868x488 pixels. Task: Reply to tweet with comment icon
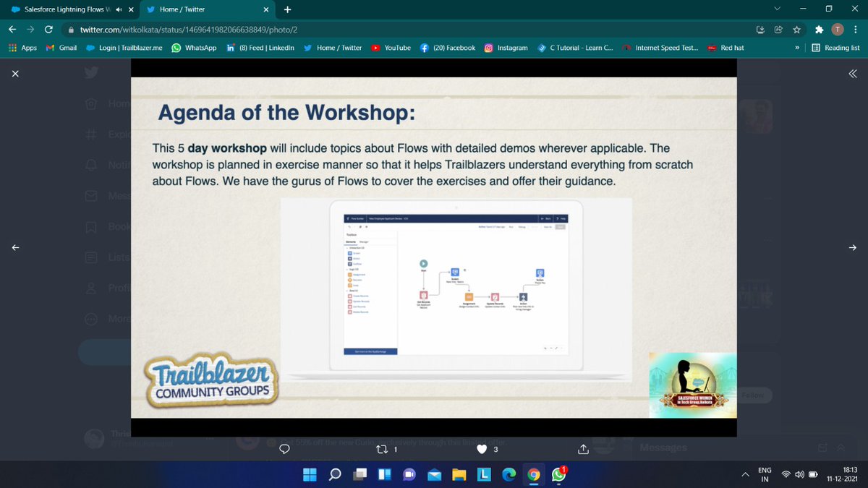click(285, 450)
